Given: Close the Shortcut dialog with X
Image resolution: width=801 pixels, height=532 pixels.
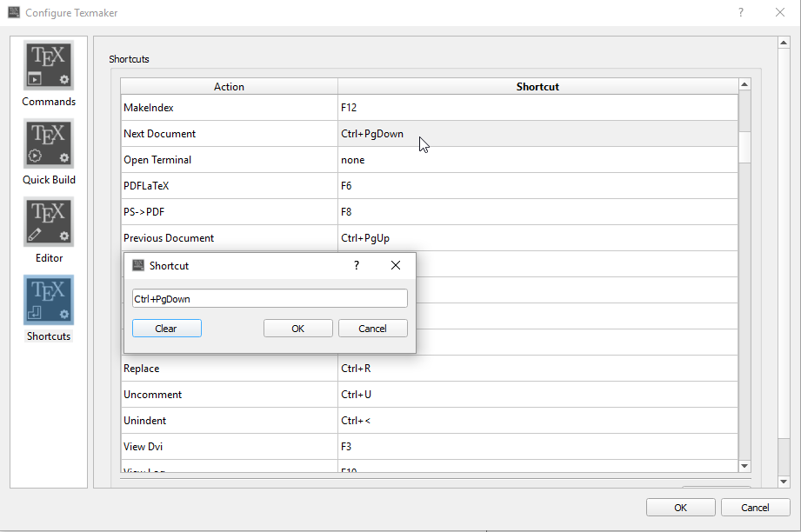Looking at the screenshot, I should click(396, 265).
